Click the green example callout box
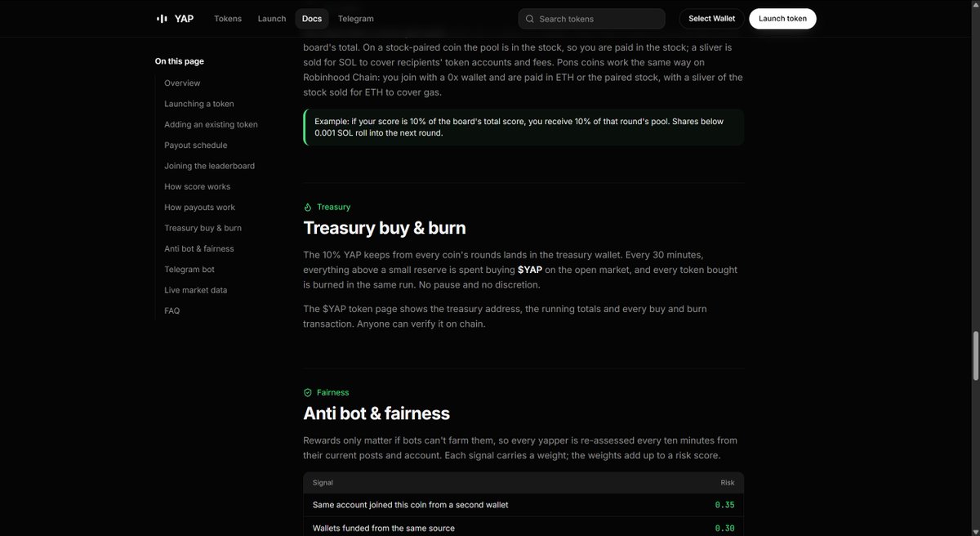 click(x=523, y=127)
